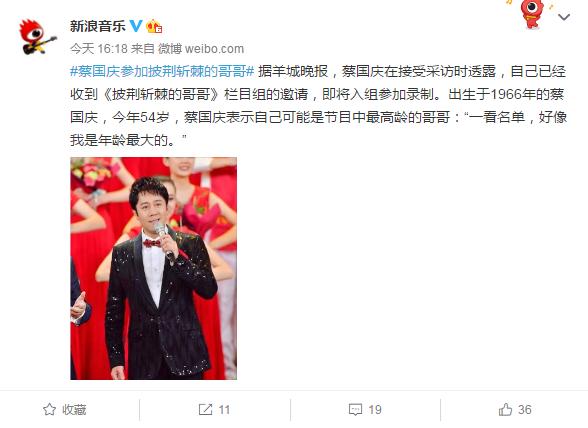
Task: Click the repost count 11
Action: point(224,410)
